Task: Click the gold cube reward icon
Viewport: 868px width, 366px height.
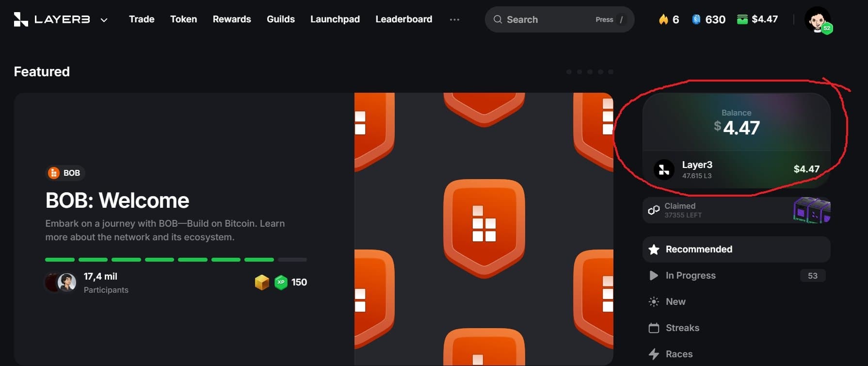Action: point(262,282)
